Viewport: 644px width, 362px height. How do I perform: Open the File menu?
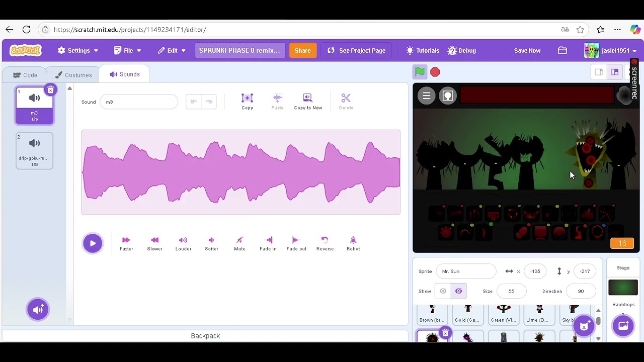127,50
